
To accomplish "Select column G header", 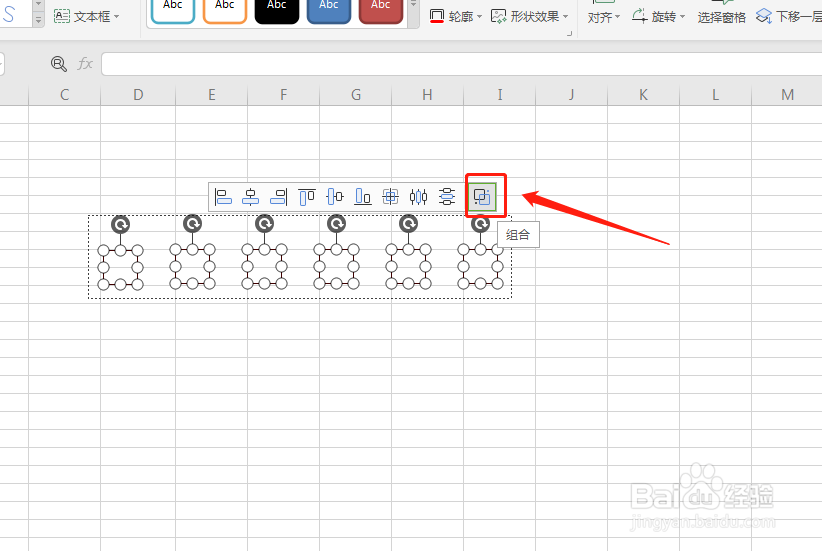I will click(355, 95).
